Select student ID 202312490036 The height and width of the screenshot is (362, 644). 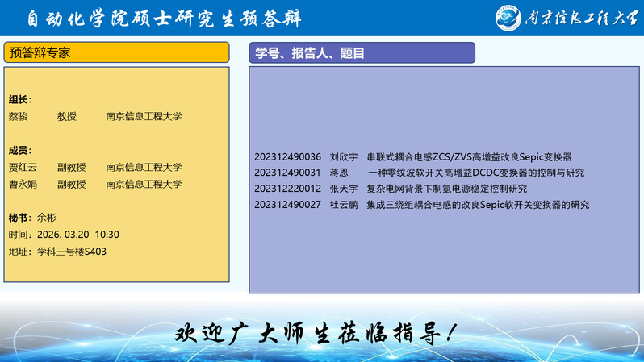pyautogui.click(x=287, y=156)
